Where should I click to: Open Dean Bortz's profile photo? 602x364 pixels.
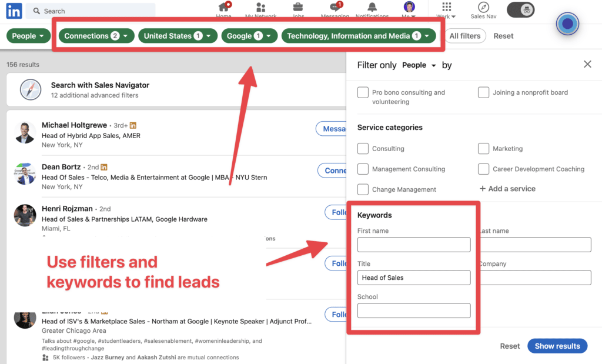click(25, 174)
